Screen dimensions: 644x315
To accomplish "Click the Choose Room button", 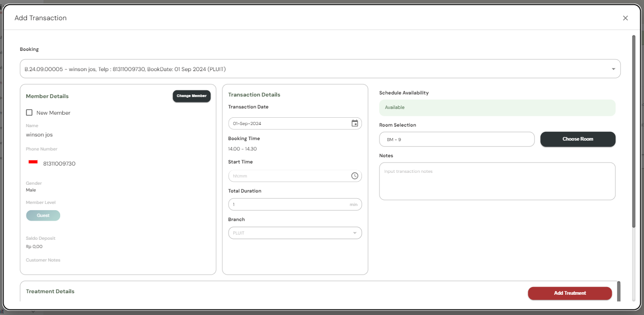I will (x=578, y=139).
